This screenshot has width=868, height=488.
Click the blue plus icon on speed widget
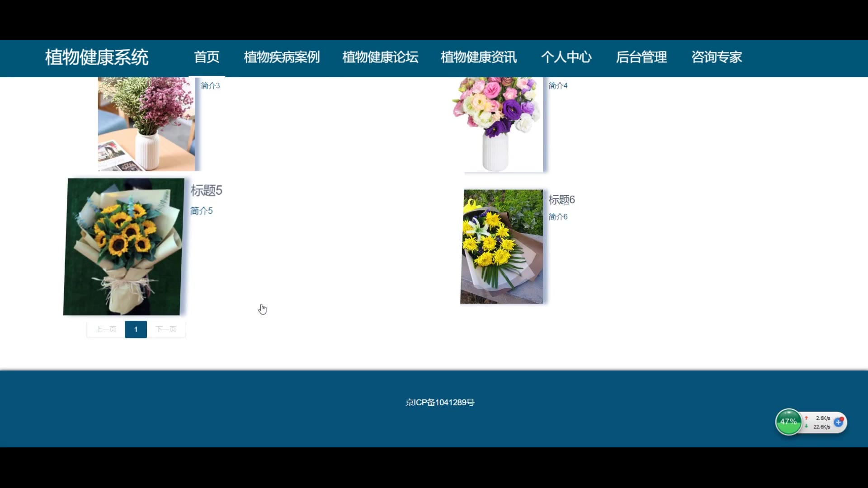[x=839, y=422]
